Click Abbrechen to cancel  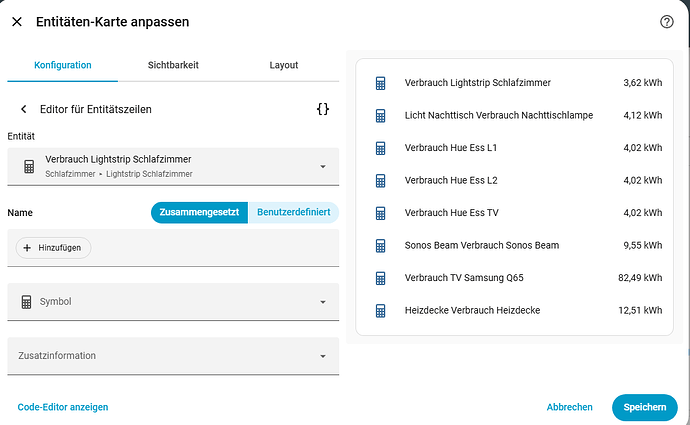coord(569,407)
